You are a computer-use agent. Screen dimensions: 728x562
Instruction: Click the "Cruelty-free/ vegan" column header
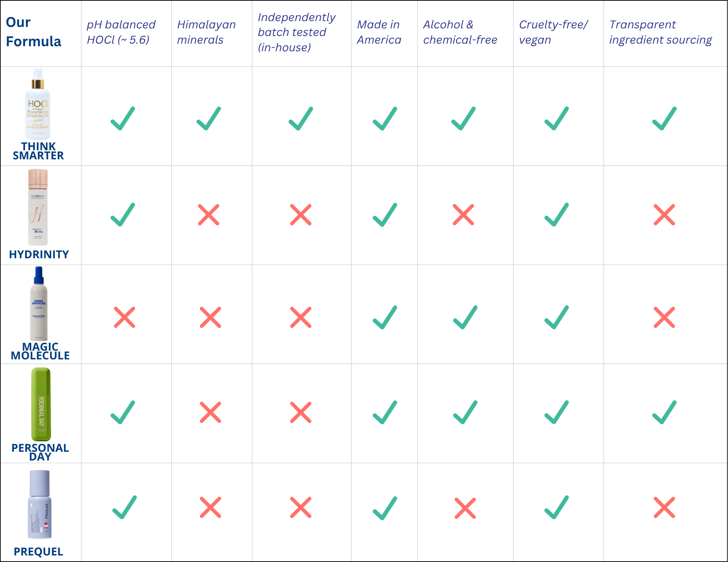coord(553,32)
